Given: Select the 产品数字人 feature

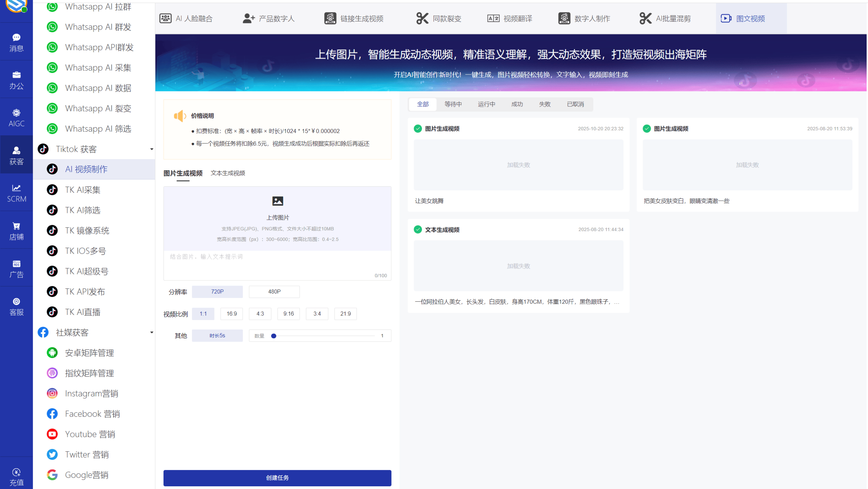Looking at the screenshot, I should point(269,18).
